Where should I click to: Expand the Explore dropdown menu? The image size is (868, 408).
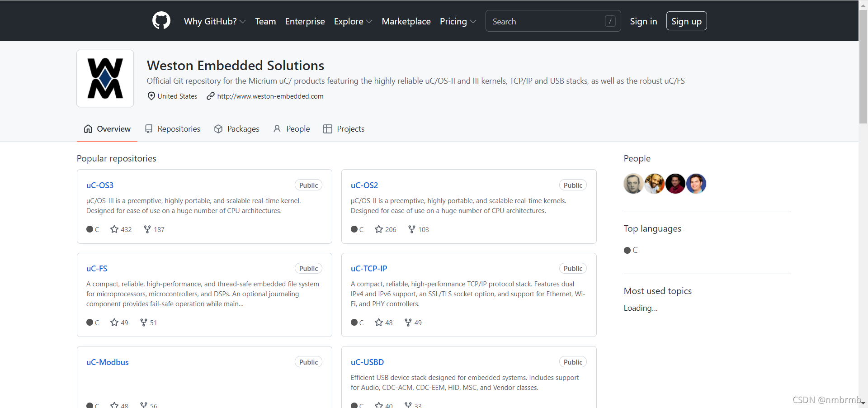pyautogui.click(x=353, y=21)
